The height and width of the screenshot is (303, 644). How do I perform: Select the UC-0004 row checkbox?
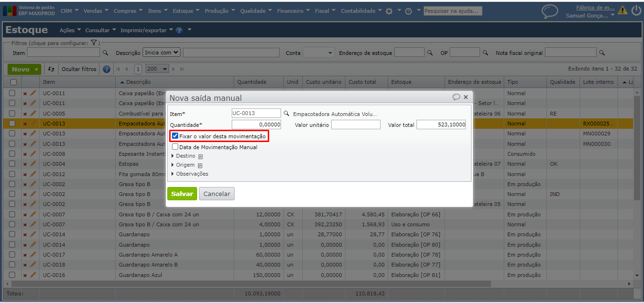point(12,163)
